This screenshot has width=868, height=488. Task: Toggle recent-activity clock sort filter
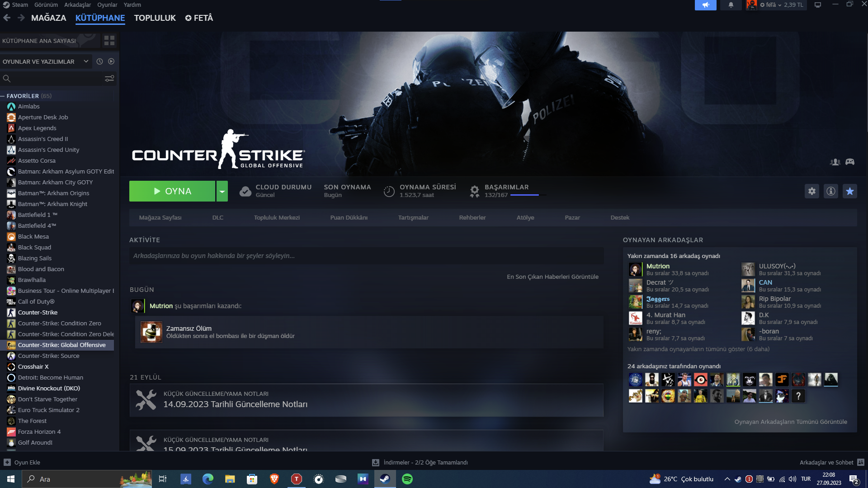point(99,61)
